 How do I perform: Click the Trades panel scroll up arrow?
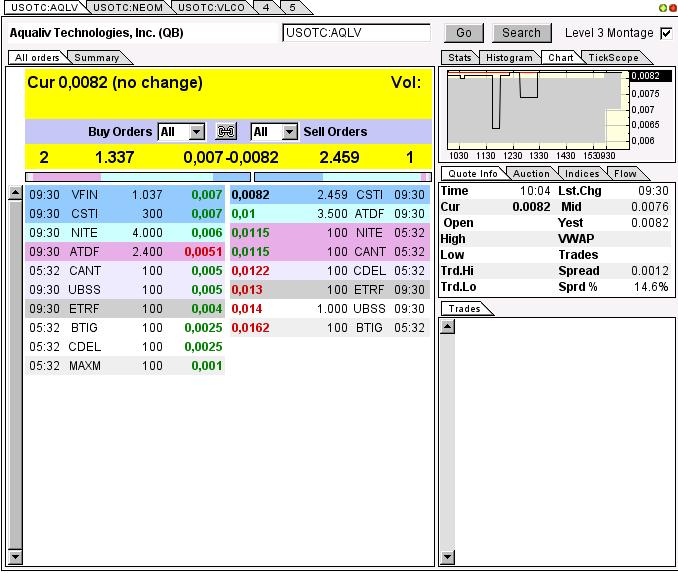448,327
